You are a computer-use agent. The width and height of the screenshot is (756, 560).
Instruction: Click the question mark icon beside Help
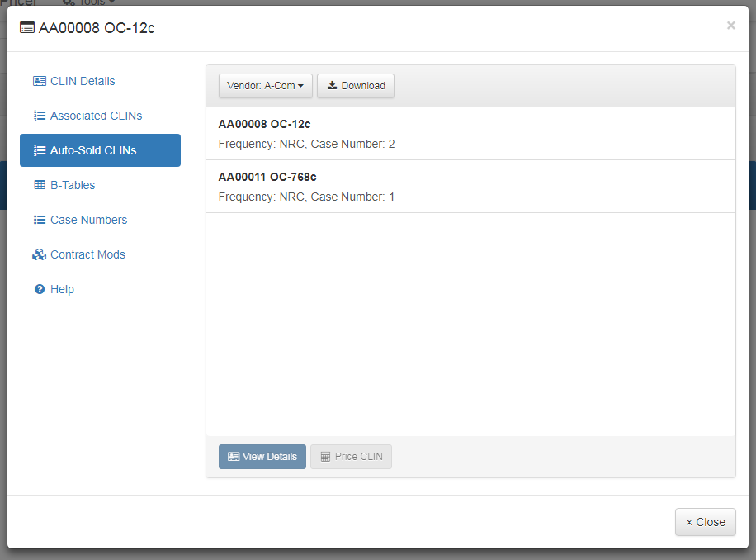[x=40, y=289]
